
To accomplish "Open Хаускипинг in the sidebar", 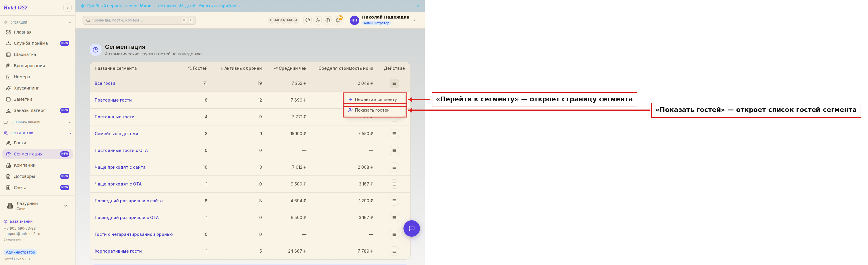I will coord(37,88).
